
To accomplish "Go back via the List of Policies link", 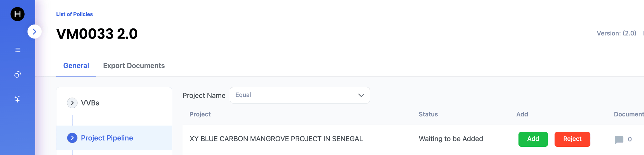I will tap(74, 14).
